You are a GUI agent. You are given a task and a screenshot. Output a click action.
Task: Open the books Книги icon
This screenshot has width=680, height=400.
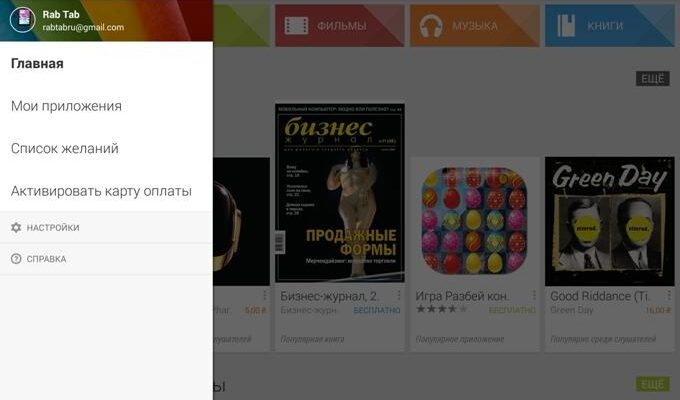566,26
